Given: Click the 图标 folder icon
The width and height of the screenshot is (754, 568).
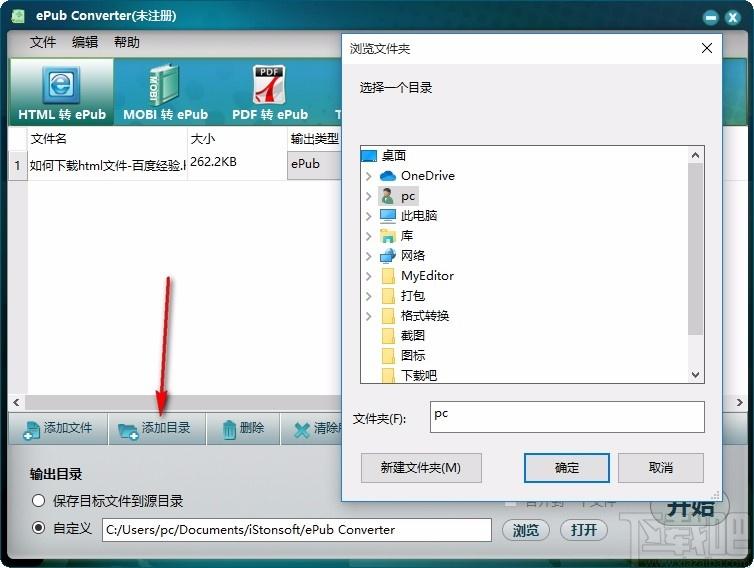Looking at the screenshot, I should [x=388, y=355].
